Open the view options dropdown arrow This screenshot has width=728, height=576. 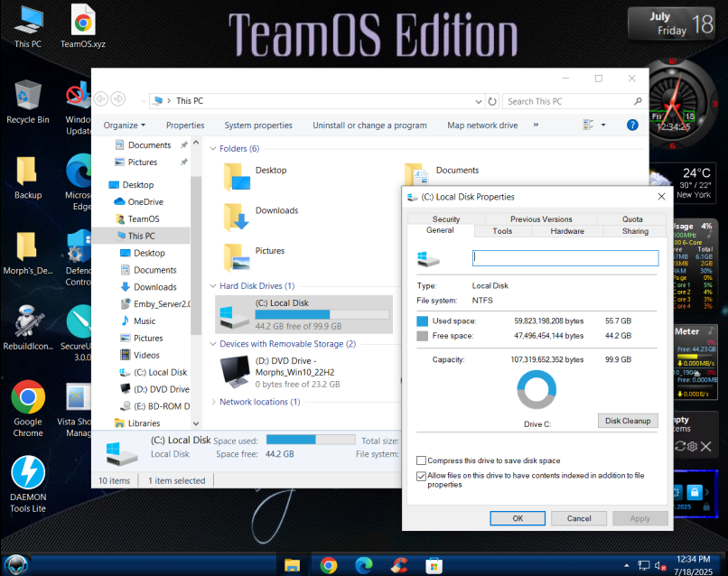click(x=603, y=125)
